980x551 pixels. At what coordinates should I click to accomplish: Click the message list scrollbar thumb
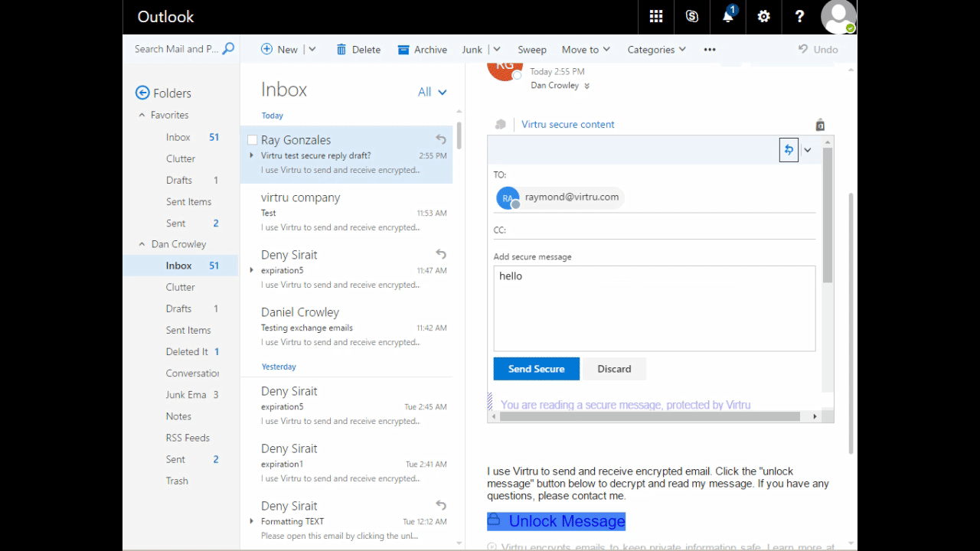459,135
